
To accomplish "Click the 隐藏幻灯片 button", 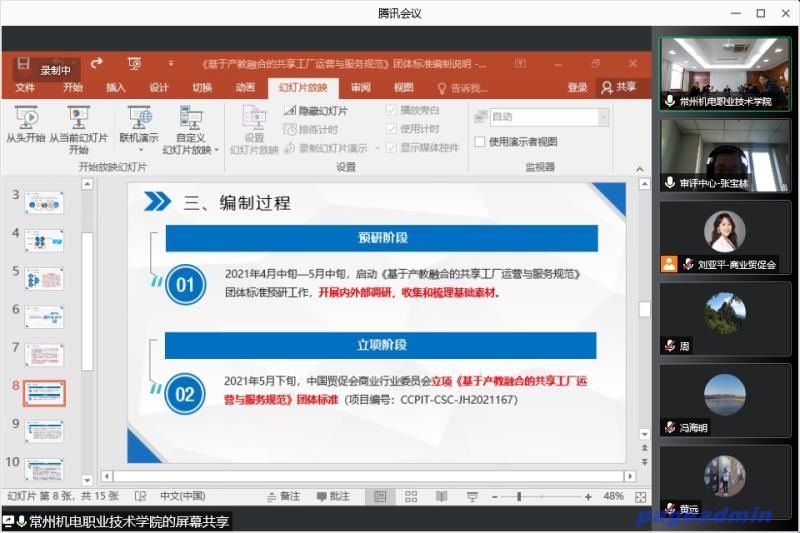I will click(x=316, y=111).
